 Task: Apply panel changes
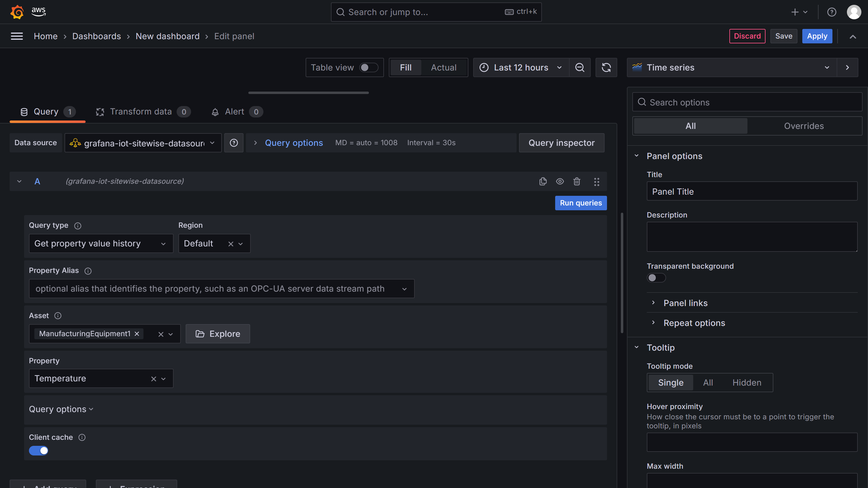click(817, 36)
